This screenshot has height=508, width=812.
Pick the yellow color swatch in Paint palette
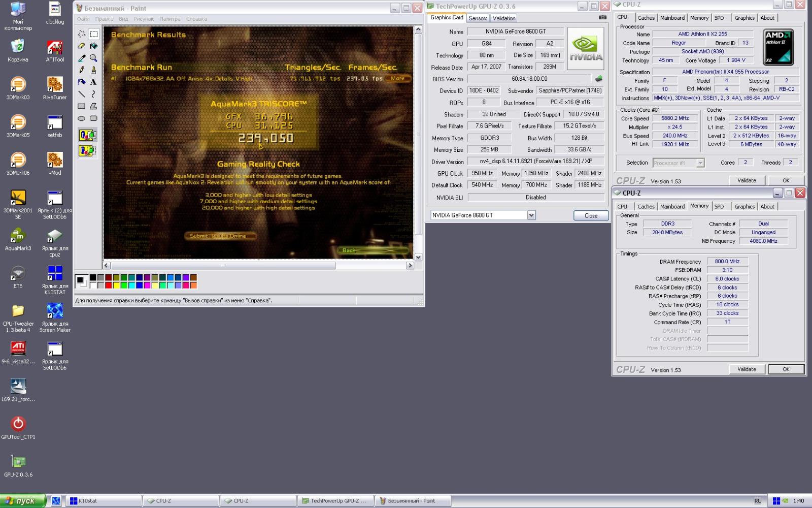tap(116, 285)
